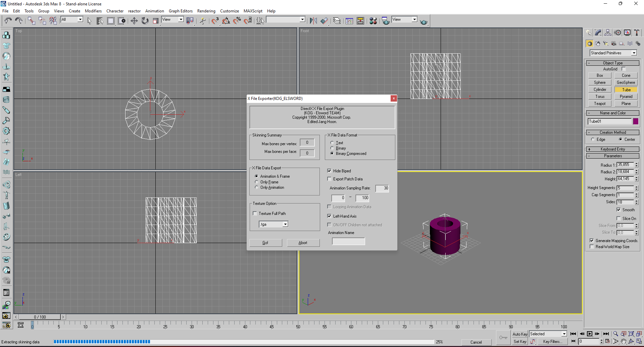Open the .tga texture extension dropdown
This screenshot has height=347, width=644.
click(285, 224)
